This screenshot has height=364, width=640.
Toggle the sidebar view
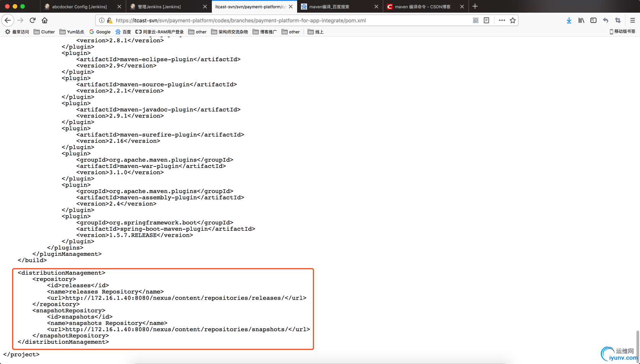coord(593,20)
